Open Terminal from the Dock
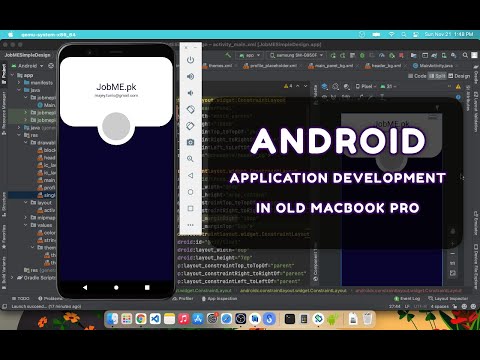The image size is (480, 360). point(290,319)
